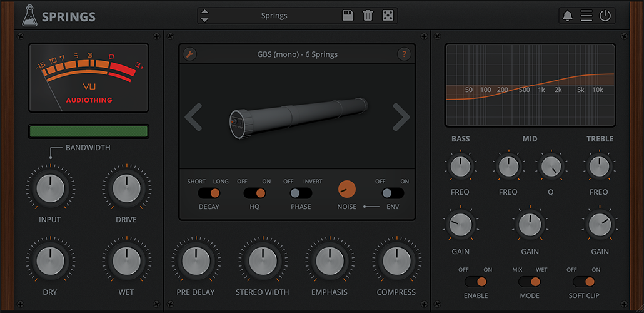644x313 pixels.
Task: Click the flask logo icon
Action: click(x=29, y=16)
